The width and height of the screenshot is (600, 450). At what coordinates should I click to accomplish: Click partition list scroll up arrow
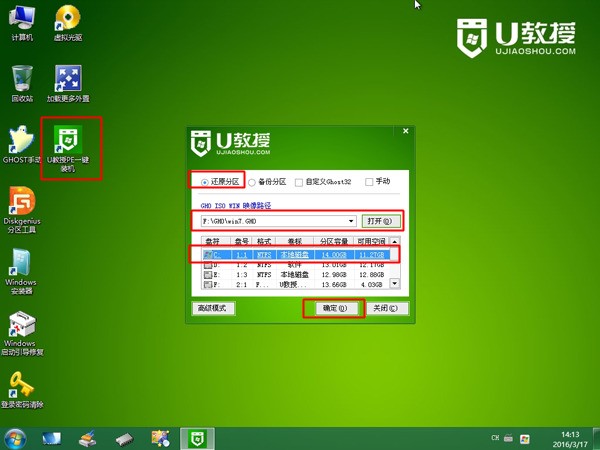click(x=395, y=241)
